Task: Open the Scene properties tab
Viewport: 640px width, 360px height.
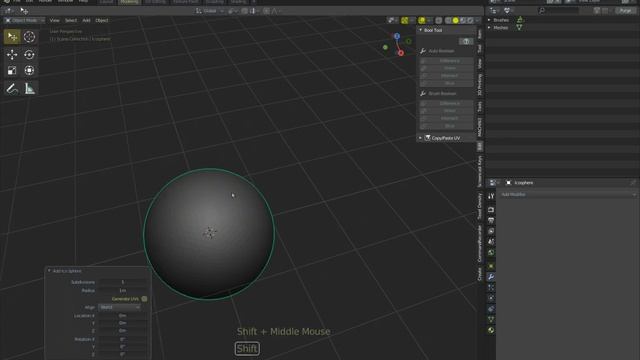Action: point(491,242)
